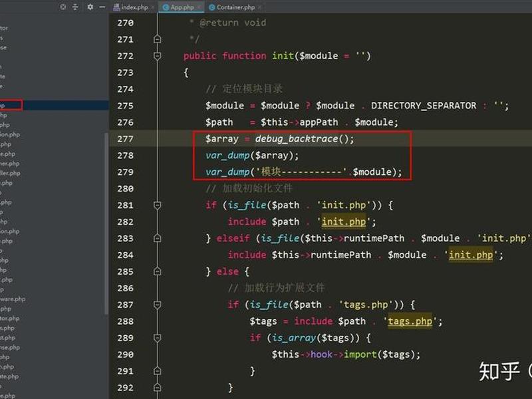Click the public keyword on line 272
Screen dimensions: 532x399
point(200,56)
